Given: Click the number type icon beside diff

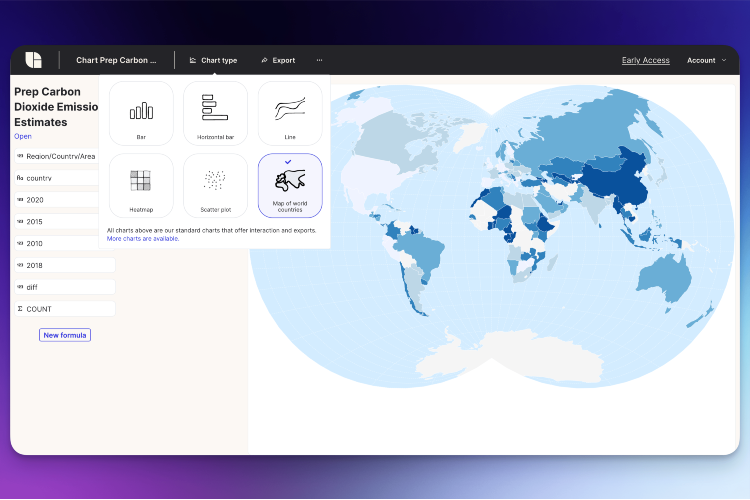Looking at the screenshot, I should [x=20, y=287].
